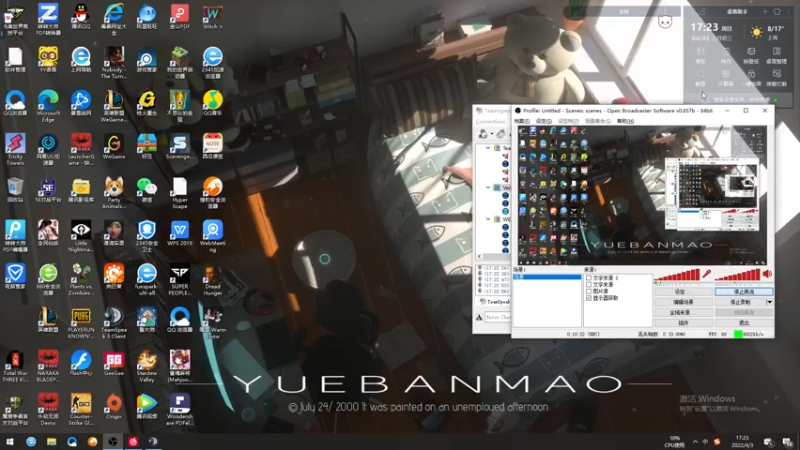Open the Dread Hunger desktop icon

pos(213,279)
